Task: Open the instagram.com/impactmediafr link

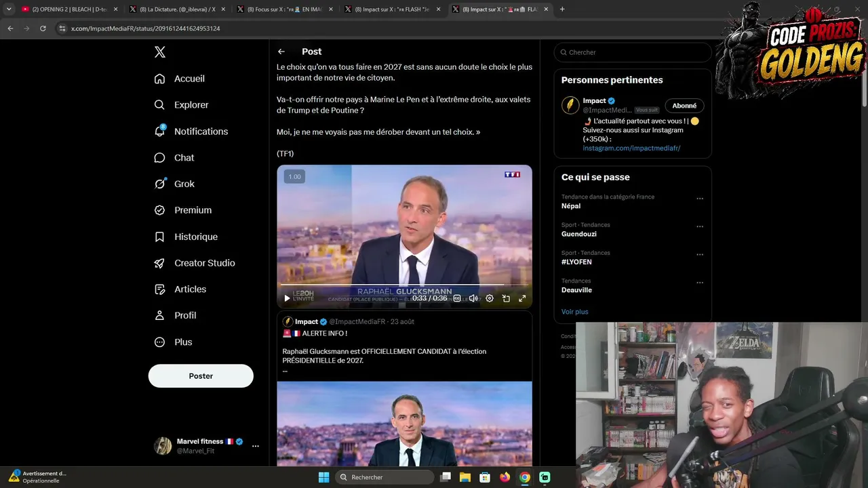Action: click(x=631, y=148)
